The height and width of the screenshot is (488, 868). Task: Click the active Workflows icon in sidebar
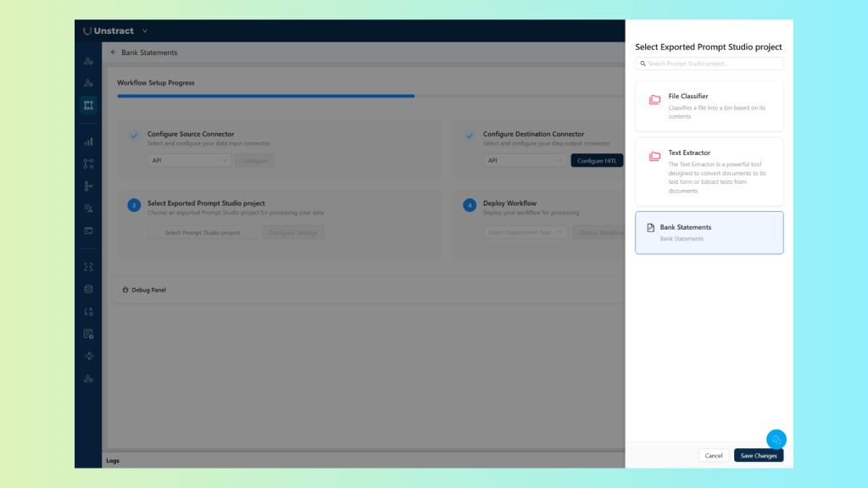88,105
